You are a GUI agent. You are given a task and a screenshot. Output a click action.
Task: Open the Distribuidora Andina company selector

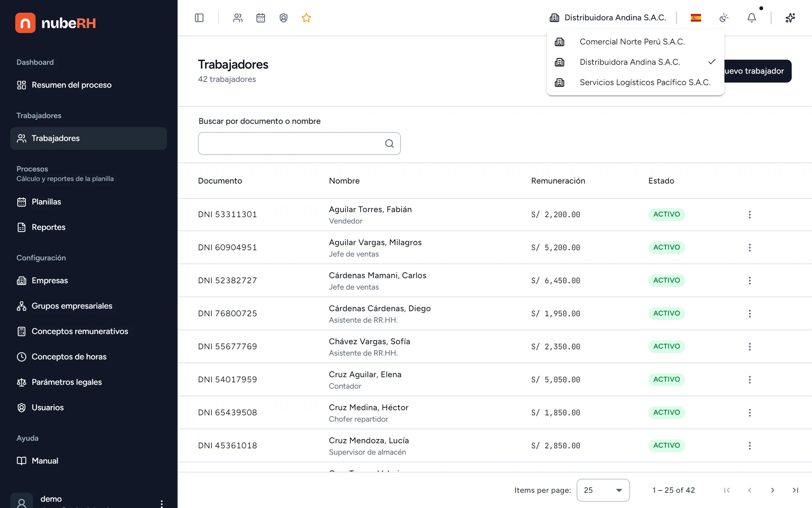point(608,18)
